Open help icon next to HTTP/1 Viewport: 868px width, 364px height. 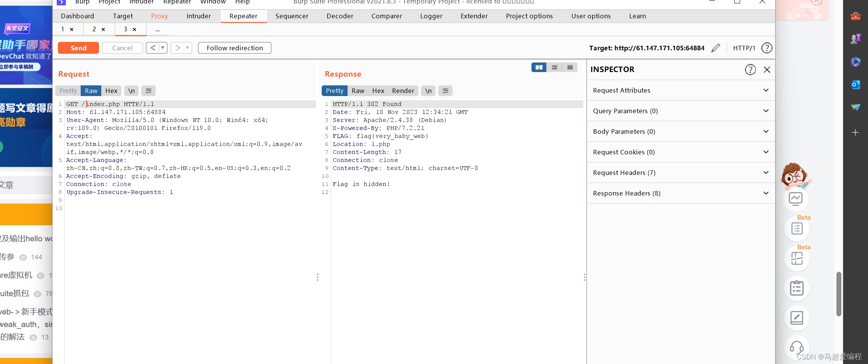point(767,48)
